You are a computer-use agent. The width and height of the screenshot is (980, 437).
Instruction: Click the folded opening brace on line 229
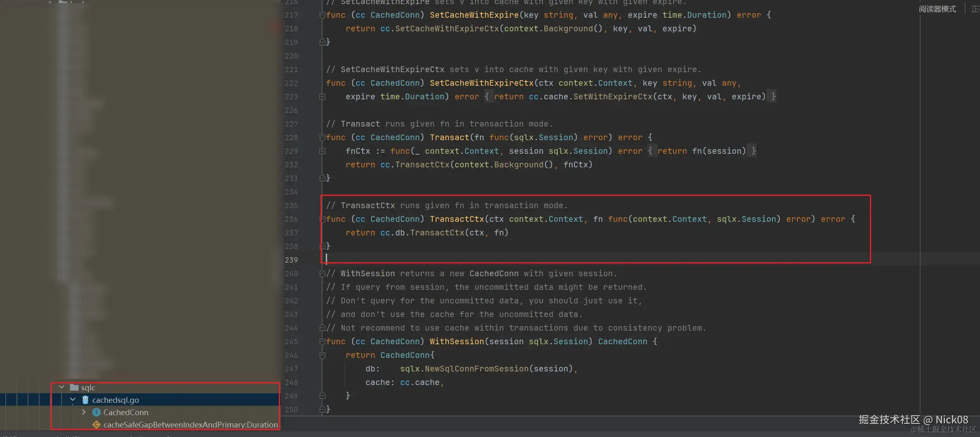pos(650,151)
